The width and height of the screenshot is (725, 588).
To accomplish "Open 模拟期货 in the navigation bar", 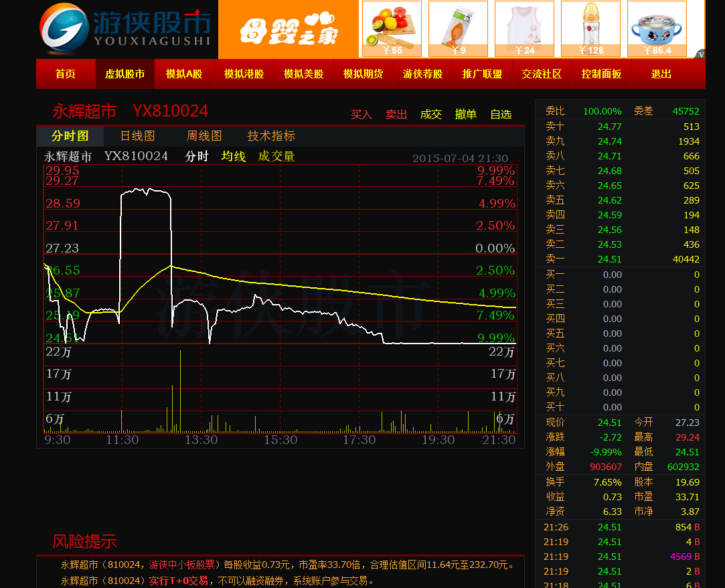I will pos(363,74).
